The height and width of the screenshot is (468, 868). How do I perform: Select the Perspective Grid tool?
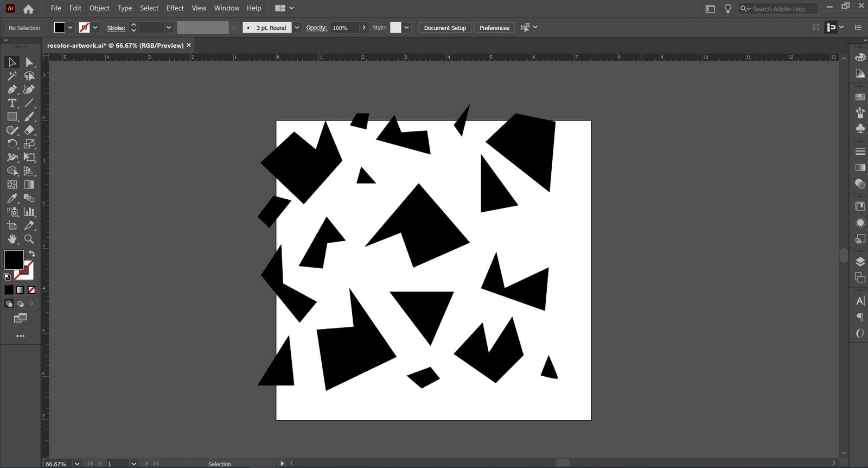point(29,171)
